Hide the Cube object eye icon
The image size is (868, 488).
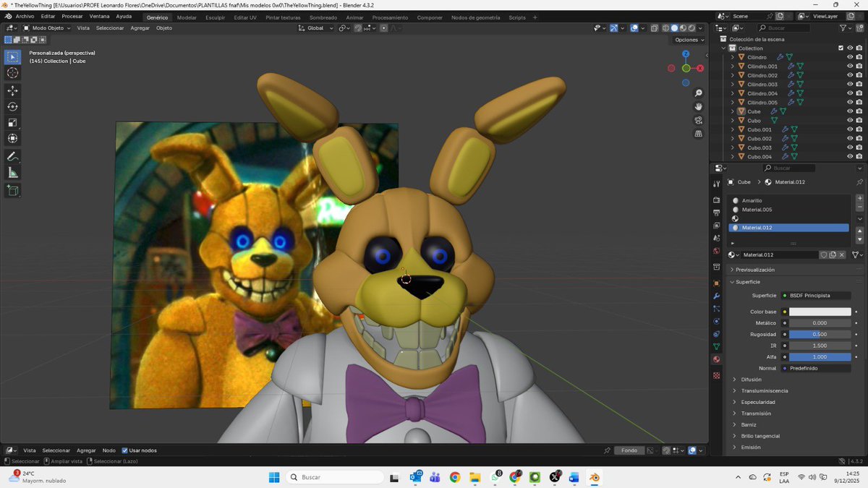(x=850, y=111)
